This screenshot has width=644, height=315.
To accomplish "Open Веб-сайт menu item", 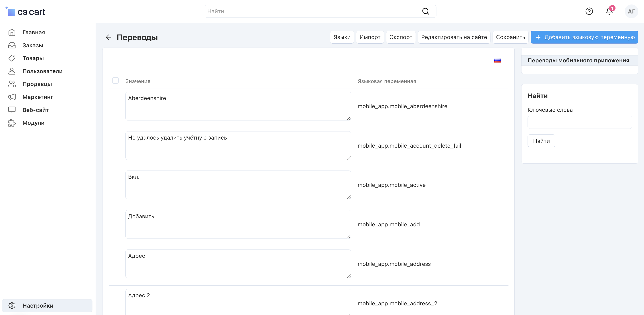I will (35, 110).
